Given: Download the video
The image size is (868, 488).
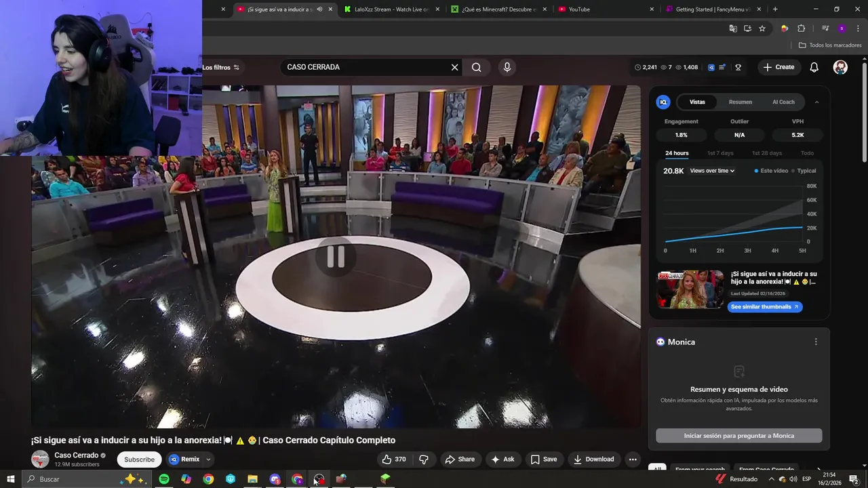Looking at the screenshot, I should coord(594,459).
